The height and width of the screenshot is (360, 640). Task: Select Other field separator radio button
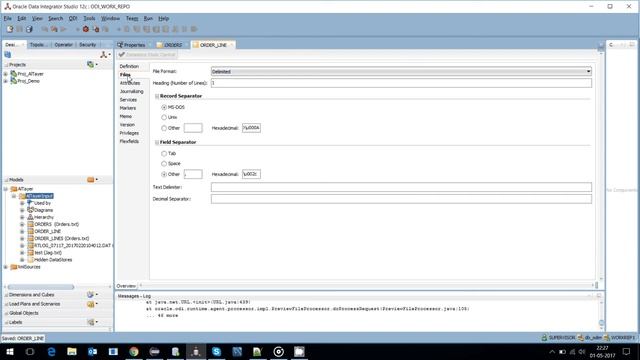point(164,174)
